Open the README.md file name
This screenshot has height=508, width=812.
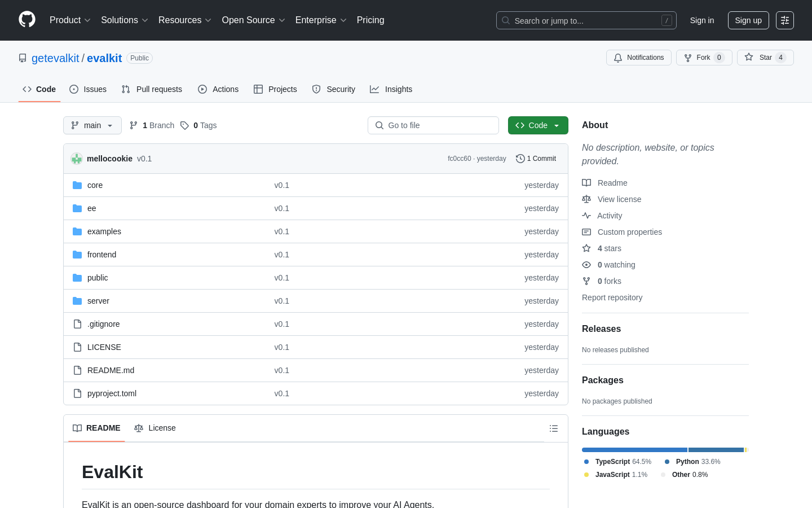tap(111, 370)
